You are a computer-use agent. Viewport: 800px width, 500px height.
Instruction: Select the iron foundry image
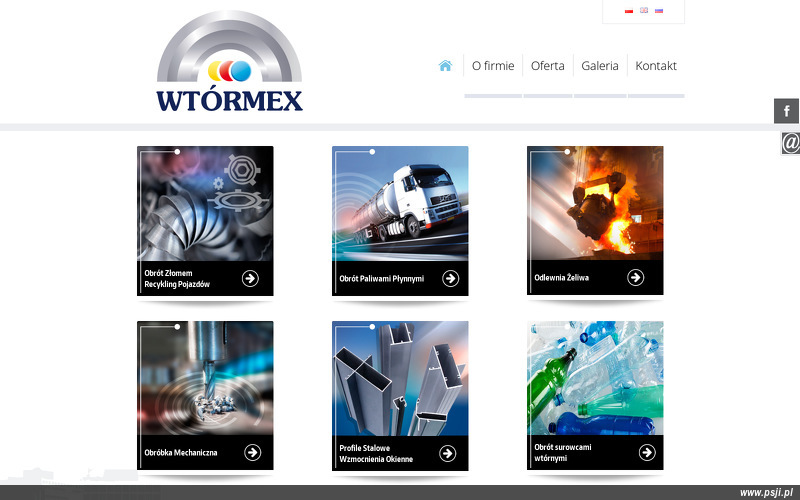(x=595, y=203)
